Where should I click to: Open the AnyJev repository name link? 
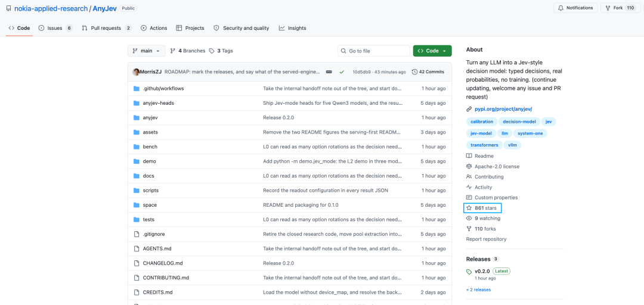point(105,8)
